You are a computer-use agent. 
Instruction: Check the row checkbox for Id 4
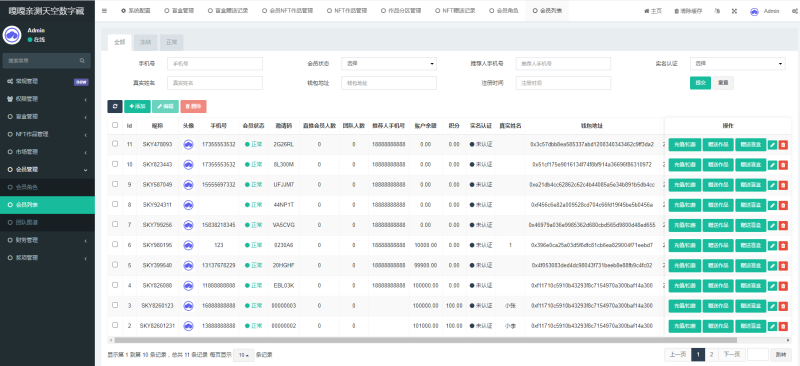click(115, 285)
